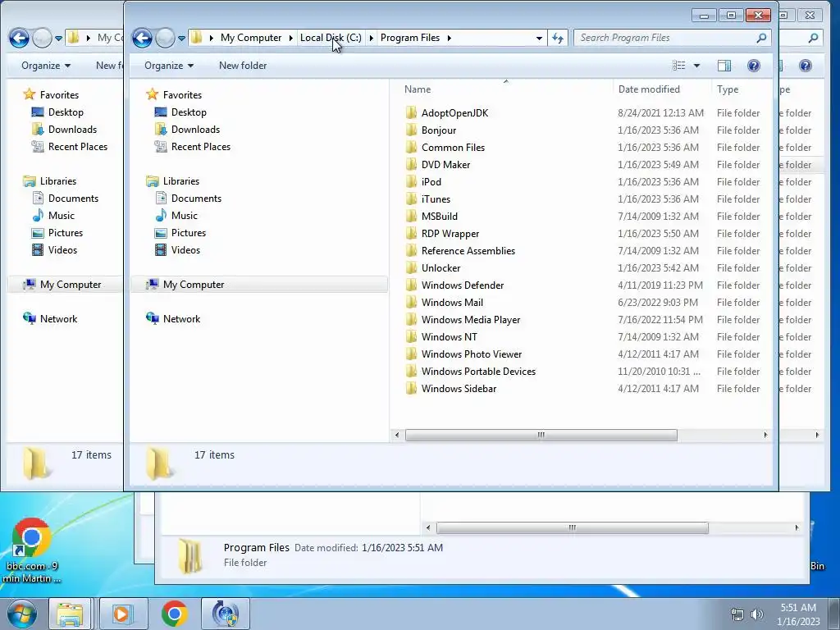Select Favorites in the front window sidebar
This screenshot has height=630, width=840.
click(182, 95)
